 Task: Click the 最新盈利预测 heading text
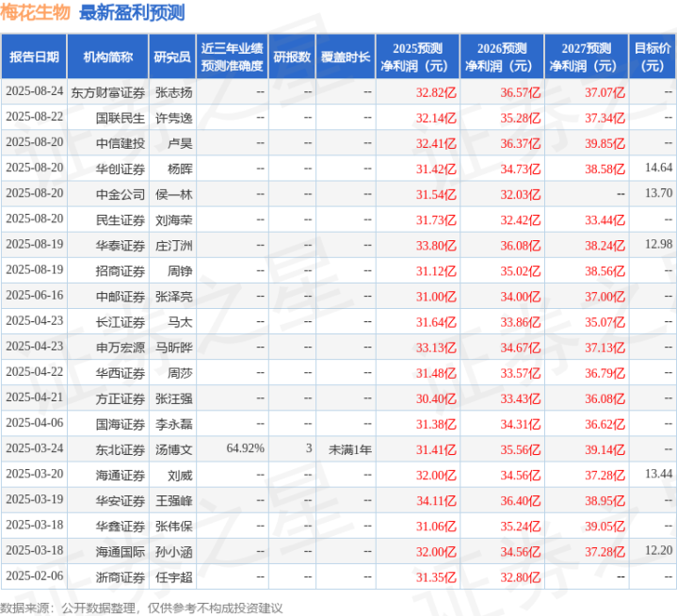pos(133,13)
